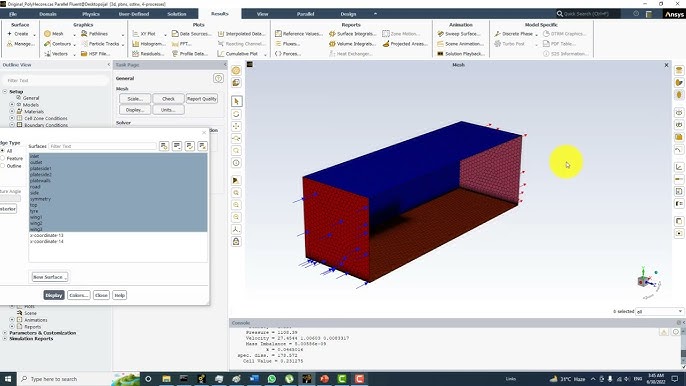Switch to the Solution ribbon tab
This screenshot has height=386, width=686.
coord(177,14)
